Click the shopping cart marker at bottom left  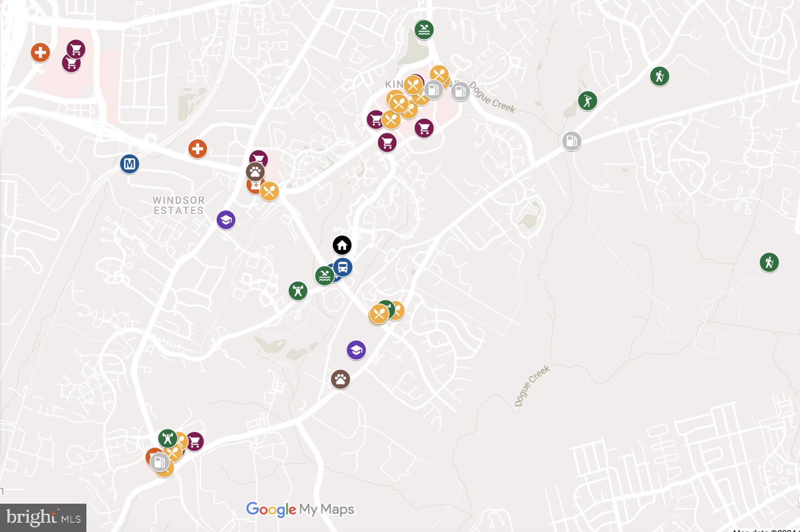click(194, 441)
